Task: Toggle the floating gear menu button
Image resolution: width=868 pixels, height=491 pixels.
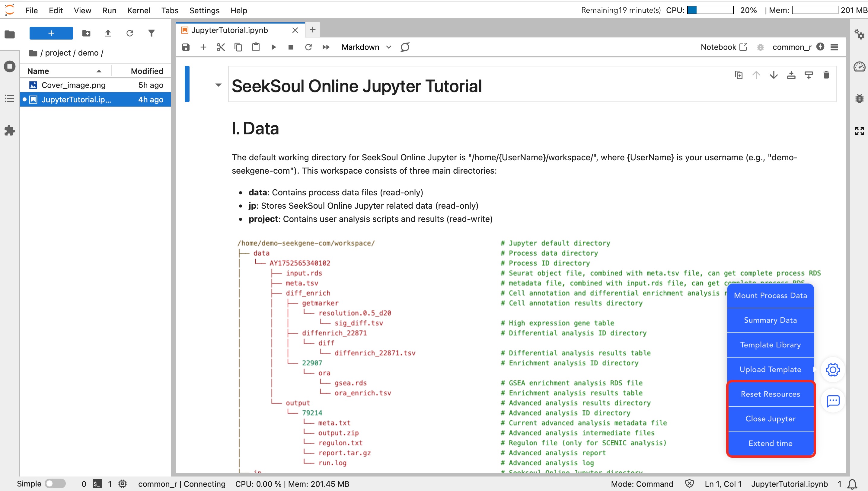Action: click(833, 370)
